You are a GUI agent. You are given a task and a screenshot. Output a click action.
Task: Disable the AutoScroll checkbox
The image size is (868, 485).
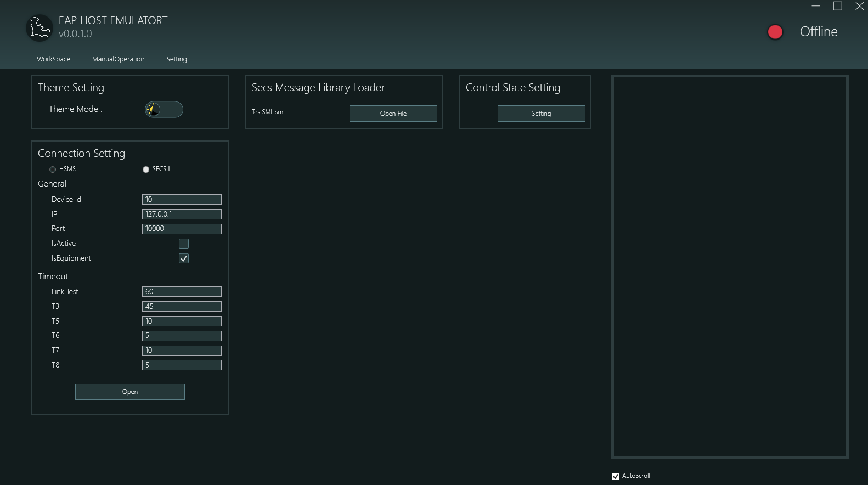point(616,476)
